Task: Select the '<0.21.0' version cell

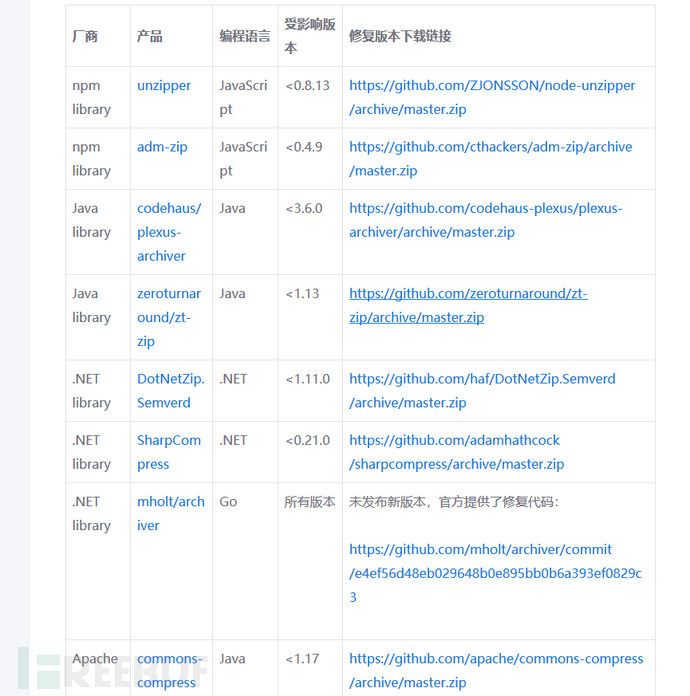Action: tap(307, 440)
